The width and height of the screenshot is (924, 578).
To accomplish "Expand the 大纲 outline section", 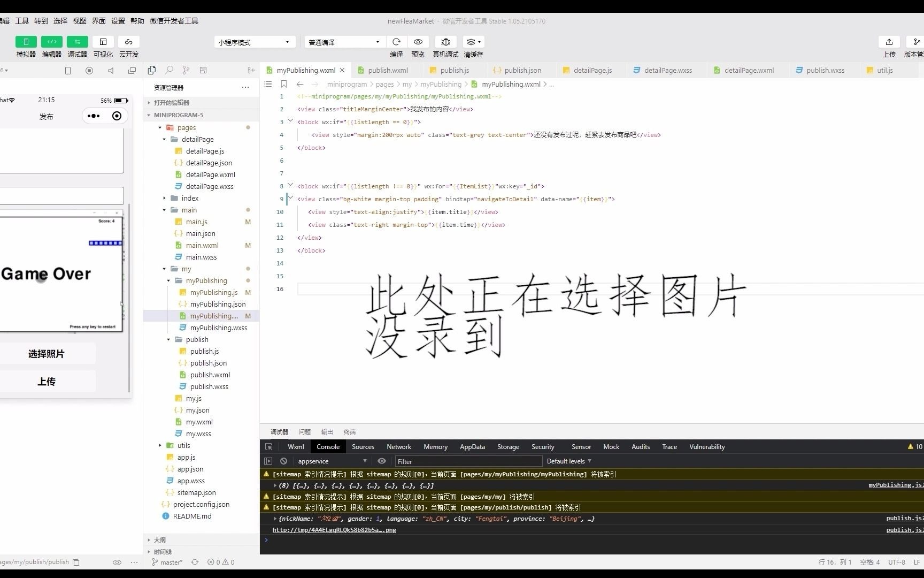I will pyautogui.click(x=202, y=540).
